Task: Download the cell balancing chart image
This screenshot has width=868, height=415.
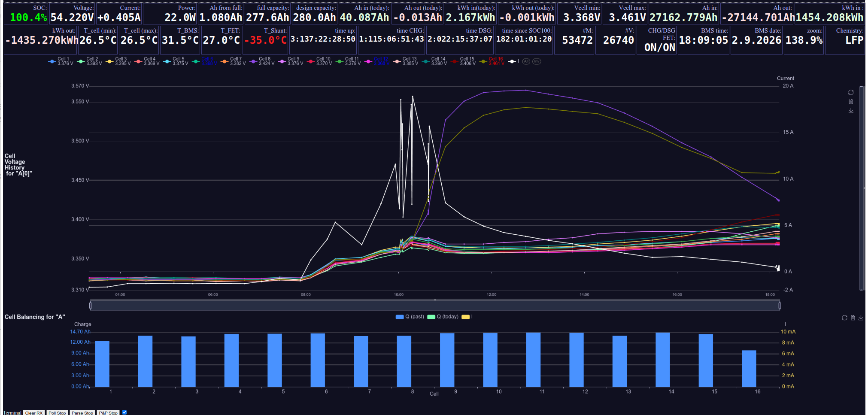Action: click(861, 318)
